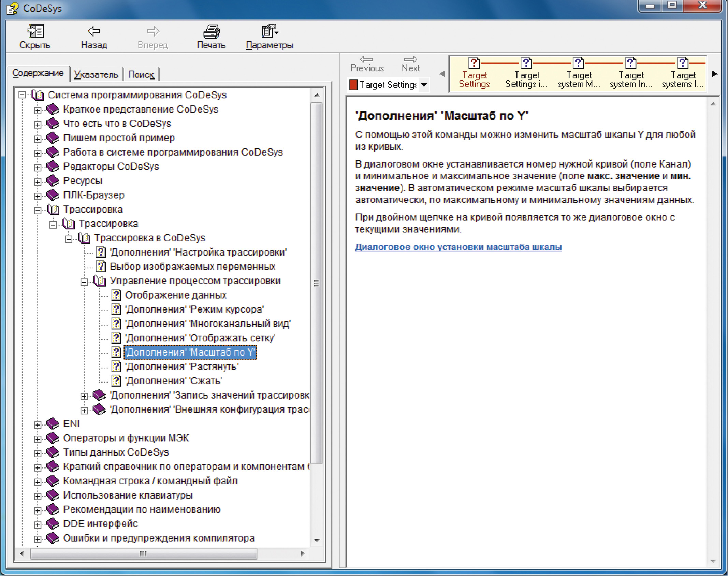
Task: Click page icon of Отображение данных
Action: pyautogui.click(x=116, y=295)
